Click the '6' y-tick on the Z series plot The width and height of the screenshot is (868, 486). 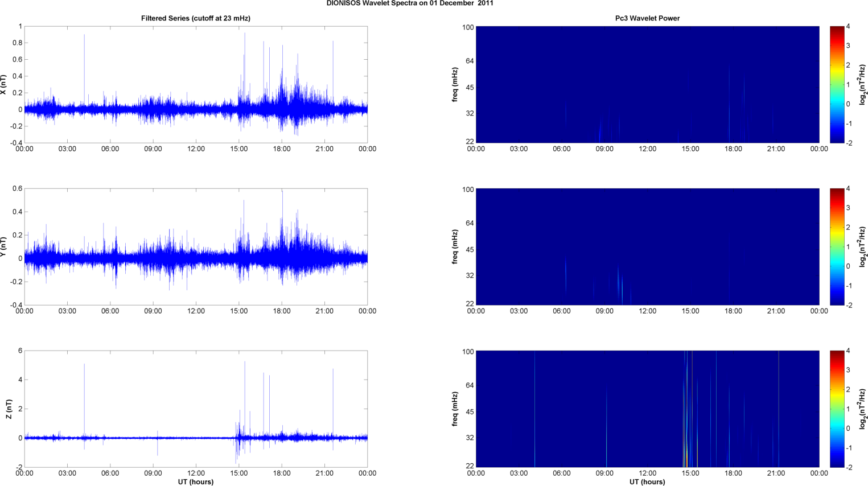click(20, 351)
